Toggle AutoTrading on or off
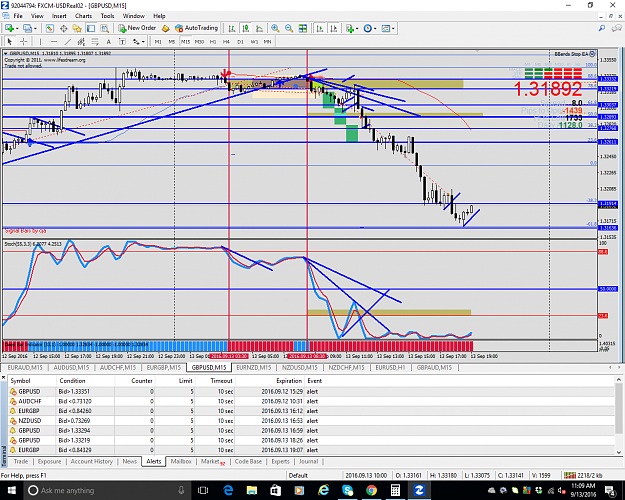Image resolution: width=625 pixels, height=500 pixels. [197, 28]
